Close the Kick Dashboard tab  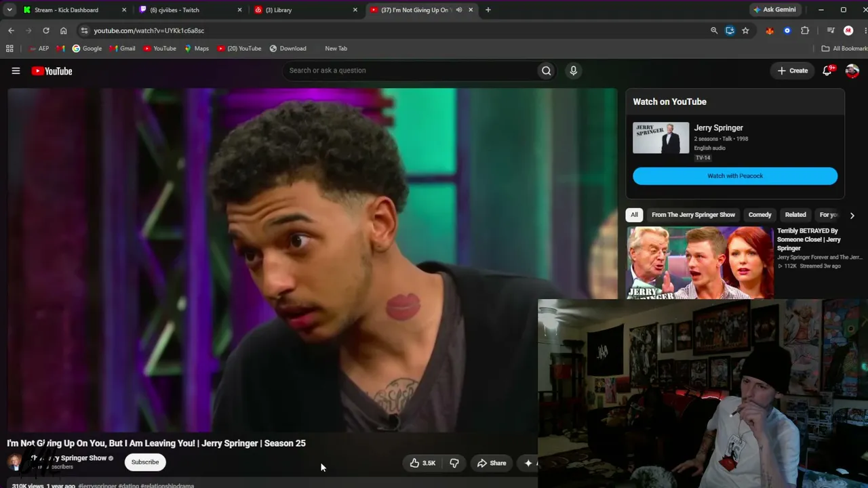124,10
